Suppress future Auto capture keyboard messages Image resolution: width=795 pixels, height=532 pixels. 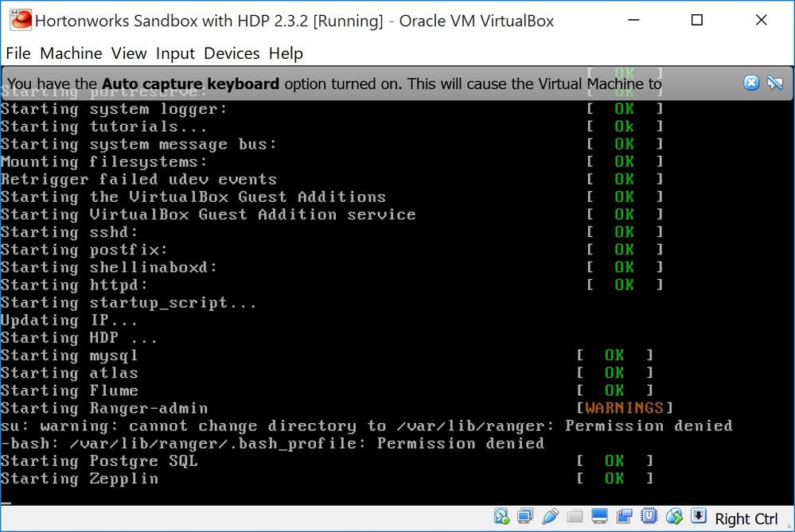[775, 83]
